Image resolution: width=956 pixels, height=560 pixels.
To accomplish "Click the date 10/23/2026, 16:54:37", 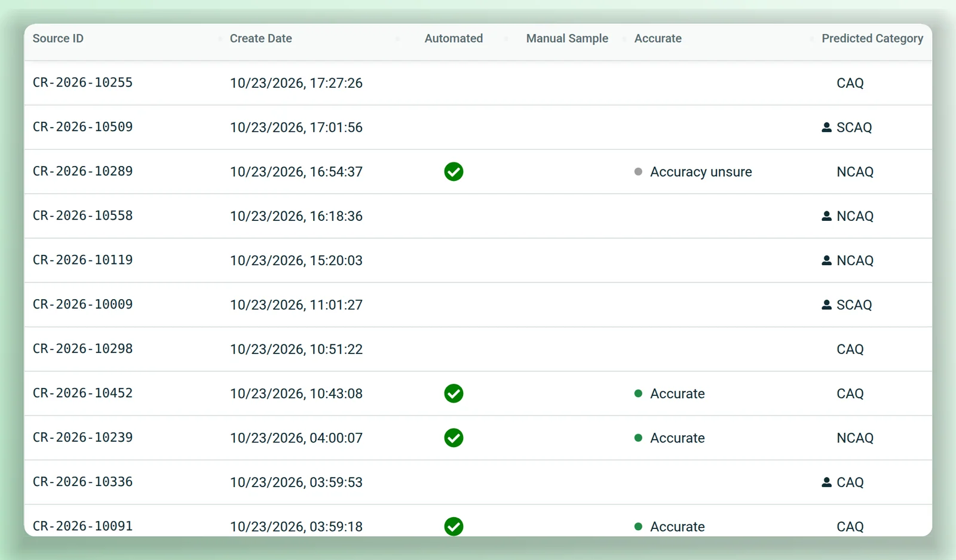I will point(296,172).
